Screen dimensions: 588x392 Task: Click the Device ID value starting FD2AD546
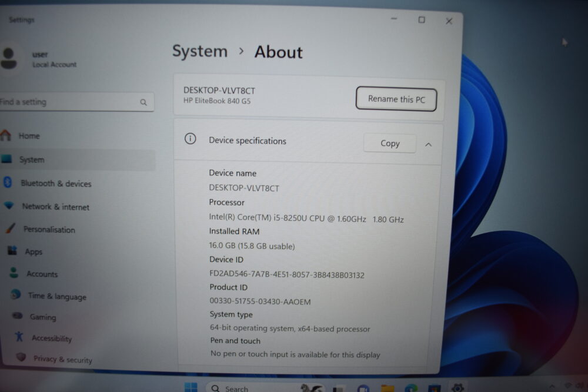coord(287,274)
